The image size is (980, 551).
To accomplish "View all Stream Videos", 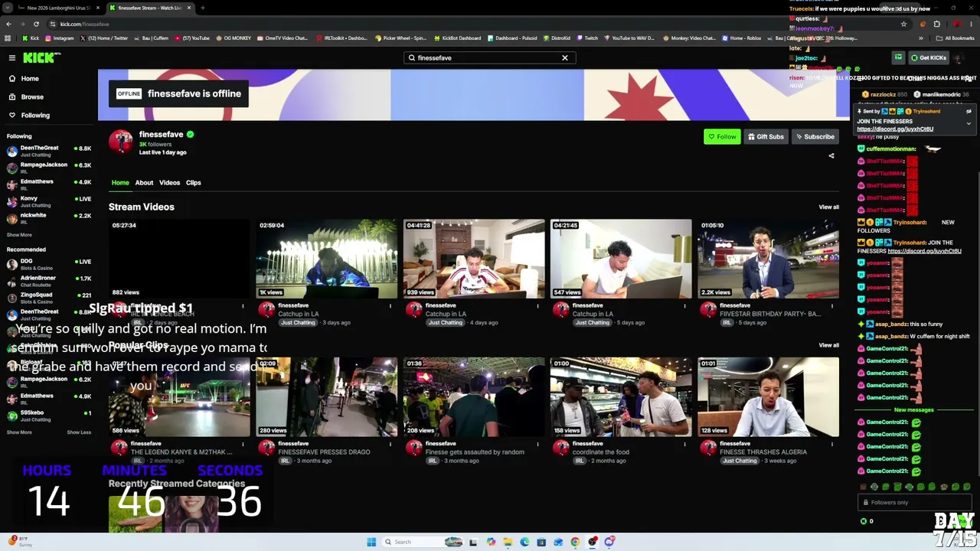I will coord(828,207).
